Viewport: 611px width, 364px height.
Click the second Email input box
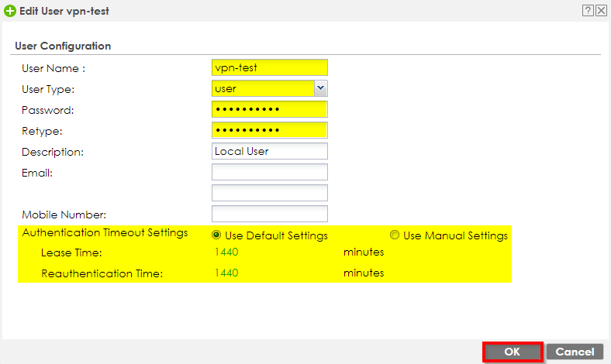pos(269,193)
